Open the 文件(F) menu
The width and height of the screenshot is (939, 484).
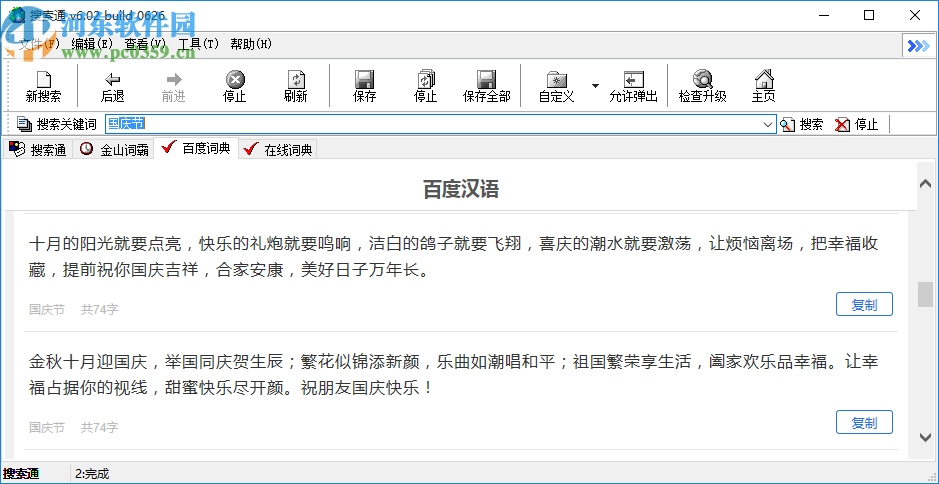click(40, 44)
